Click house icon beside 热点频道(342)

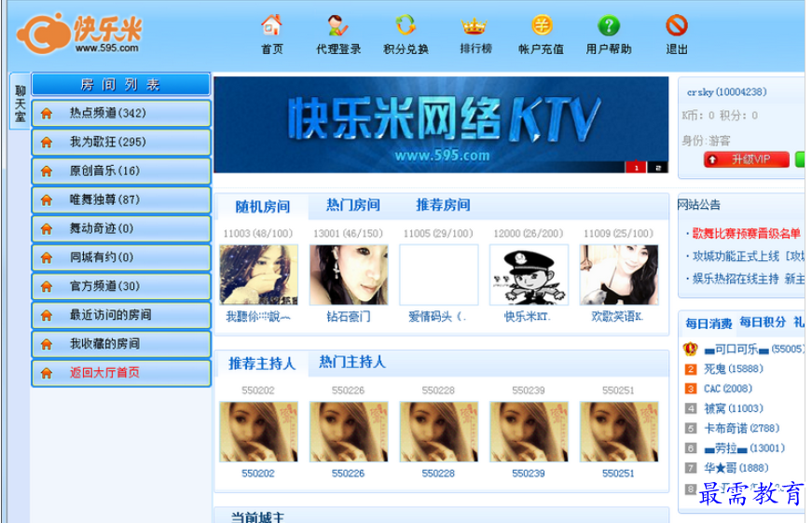[47, 114]
